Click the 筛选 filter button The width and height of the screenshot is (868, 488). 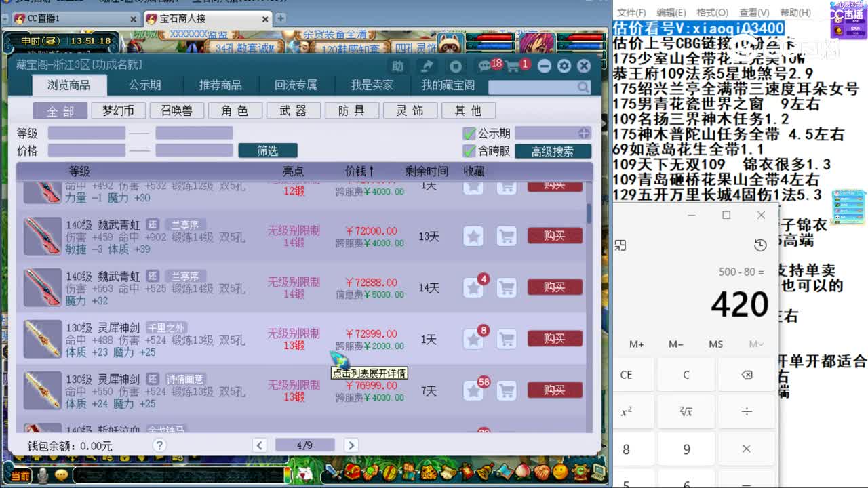coord(267,151)
